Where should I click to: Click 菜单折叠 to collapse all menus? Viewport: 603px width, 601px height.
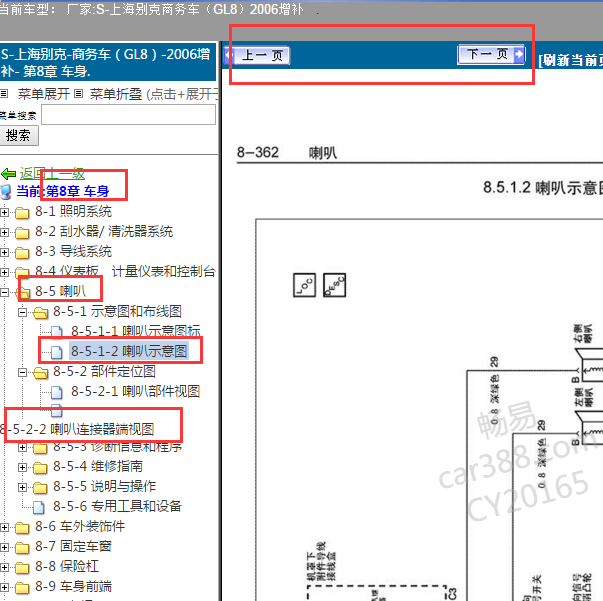116,94
